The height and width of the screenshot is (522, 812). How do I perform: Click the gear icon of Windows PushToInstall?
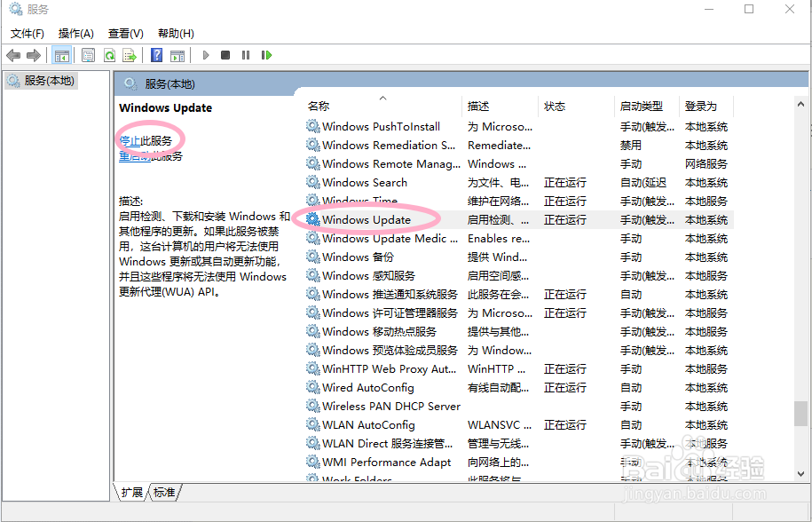coord(312,126)
